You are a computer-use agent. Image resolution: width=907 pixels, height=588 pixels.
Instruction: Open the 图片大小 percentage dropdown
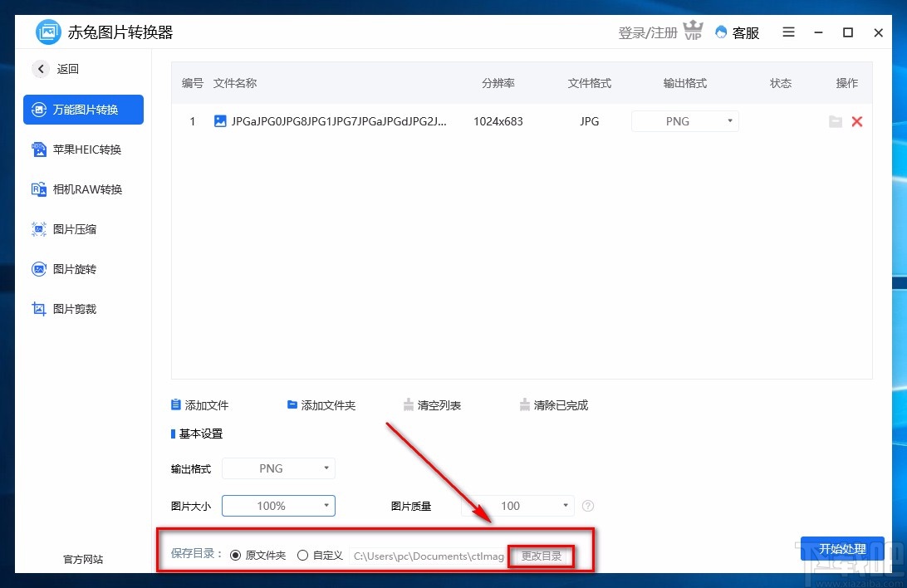tap(278, 506)
